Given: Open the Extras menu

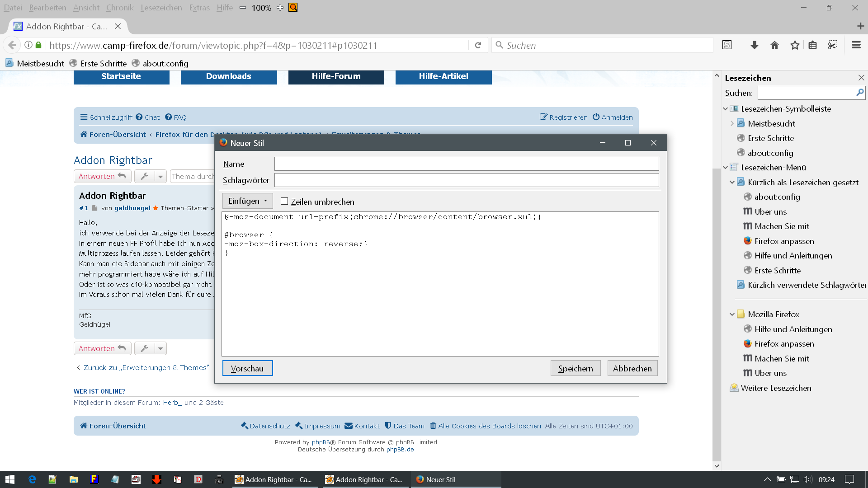Looking at the screenshot, I should 199,8.
